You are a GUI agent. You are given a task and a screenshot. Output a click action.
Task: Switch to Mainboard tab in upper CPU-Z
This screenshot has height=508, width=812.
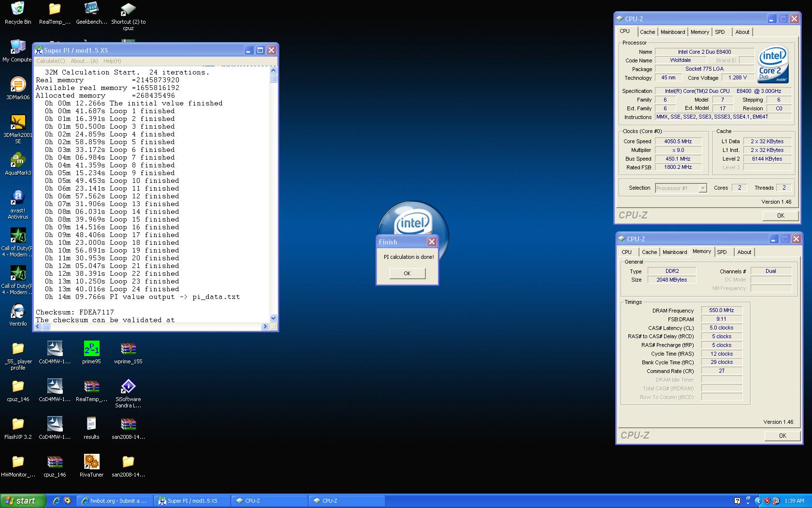[x=672, y=32]
